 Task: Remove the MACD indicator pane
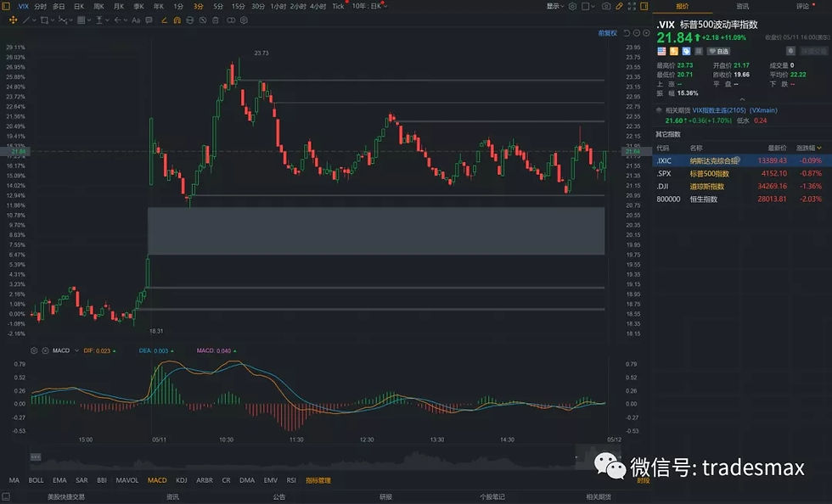click(45, 350)
